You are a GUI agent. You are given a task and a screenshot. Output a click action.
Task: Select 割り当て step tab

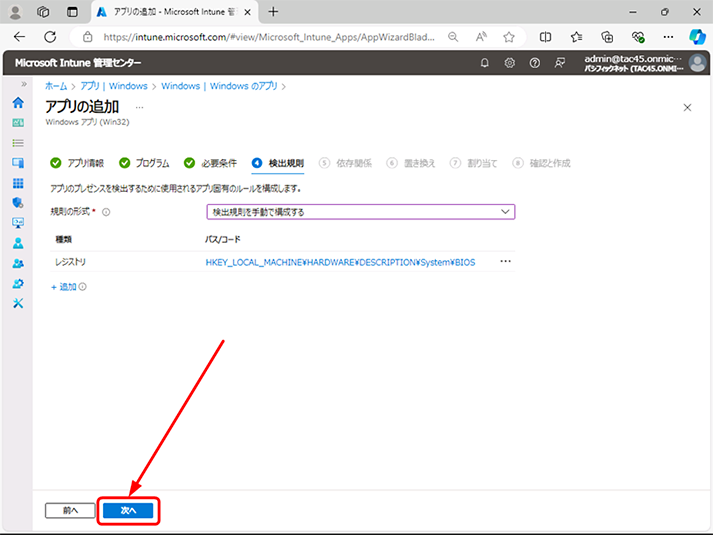pos(474,163)
